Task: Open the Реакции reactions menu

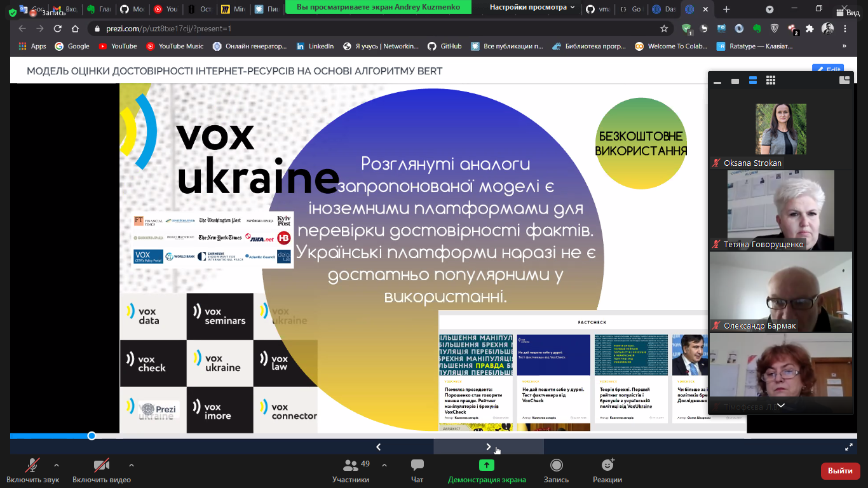Action: tap(607, 471)
